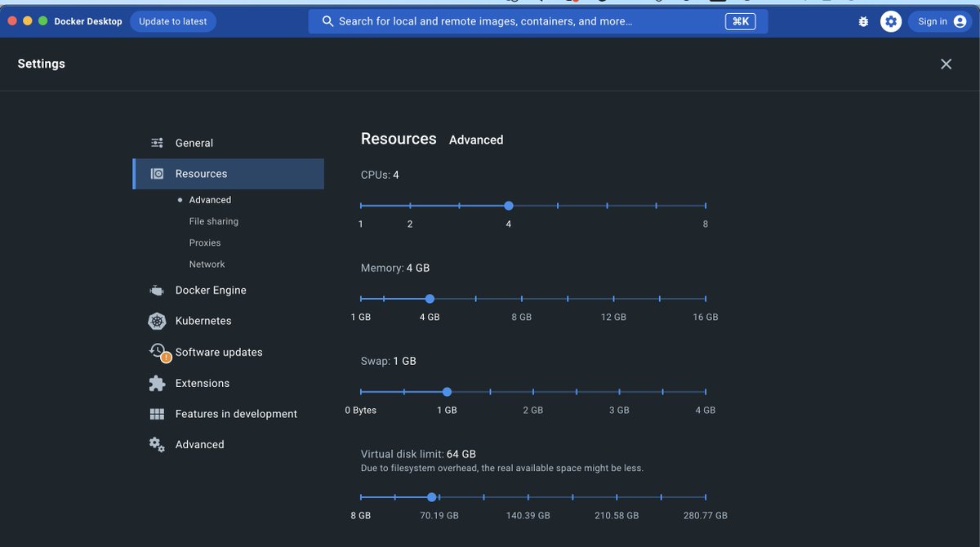Open the File sharing sub-section
This screenshot has width=980, height=547.
(214, 221)
